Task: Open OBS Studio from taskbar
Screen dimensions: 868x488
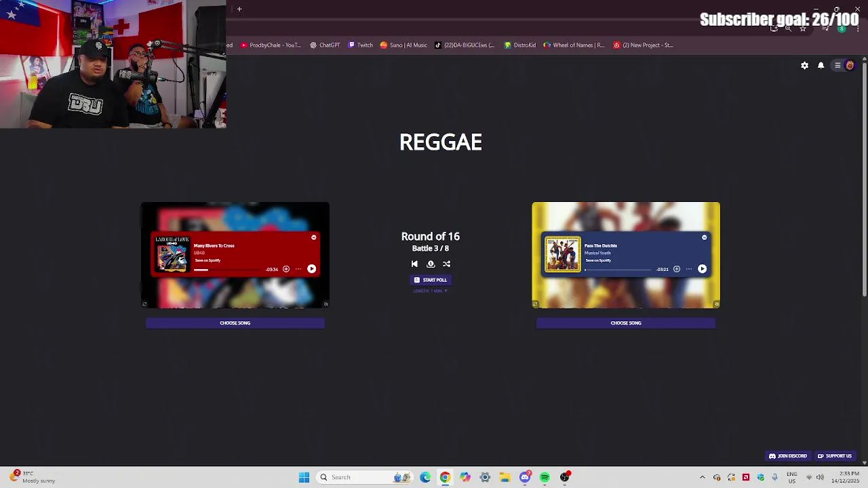Action: coord(565,477)
